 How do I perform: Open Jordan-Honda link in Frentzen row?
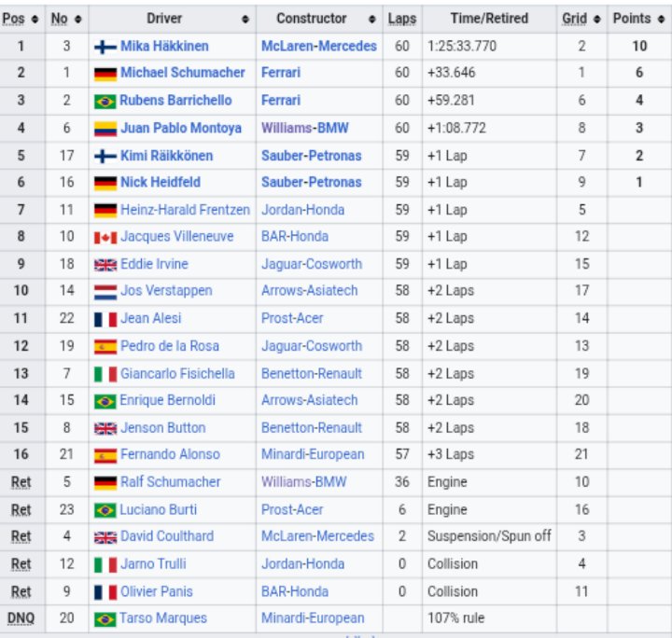coord(303,210)
